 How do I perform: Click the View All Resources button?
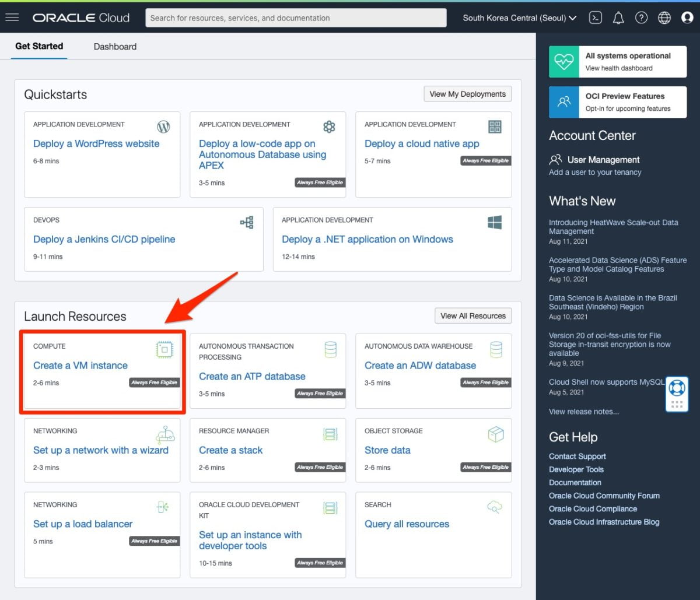[473, 315]
